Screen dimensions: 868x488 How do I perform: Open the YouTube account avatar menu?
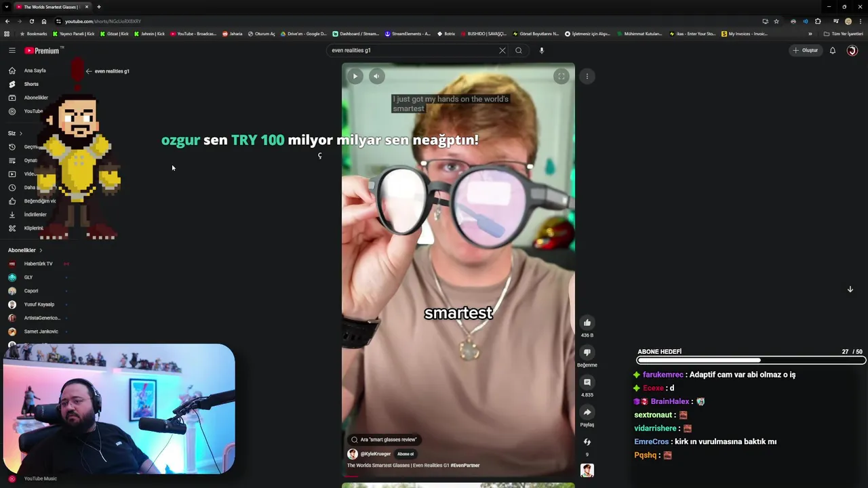(852, 50)
